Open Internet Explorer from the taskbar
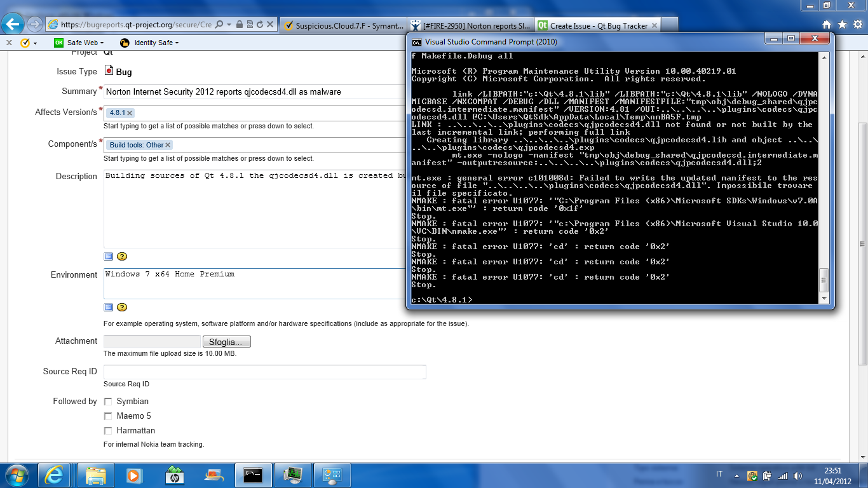This screenshot has height=488, width=868. (x=54, y=475)
